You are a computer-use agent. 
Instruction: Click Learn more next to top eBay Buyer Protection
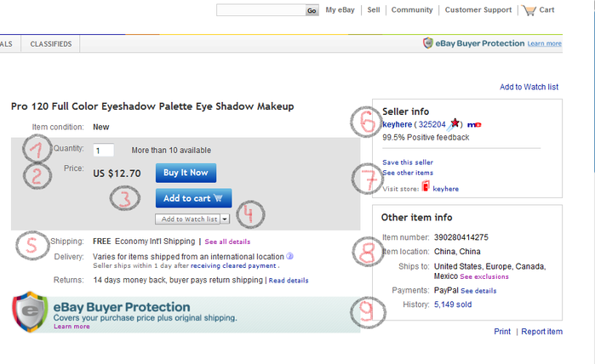545,43
